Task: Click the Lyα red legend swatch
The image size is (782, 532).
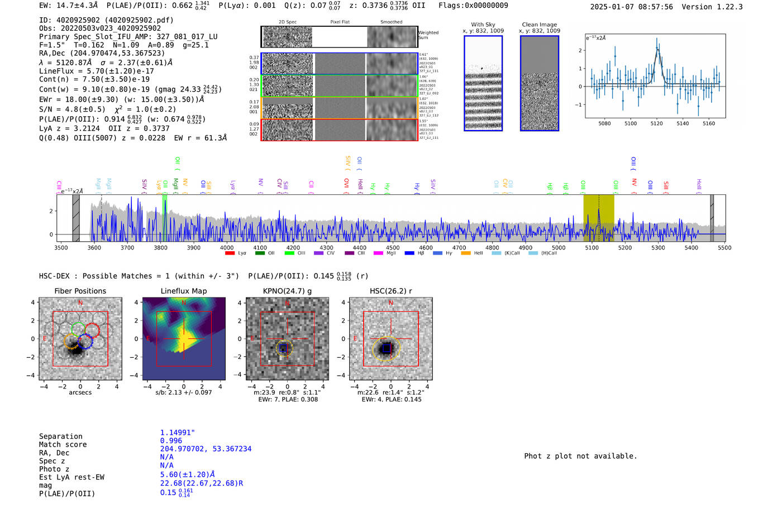Action: click(x=230, y=253)
